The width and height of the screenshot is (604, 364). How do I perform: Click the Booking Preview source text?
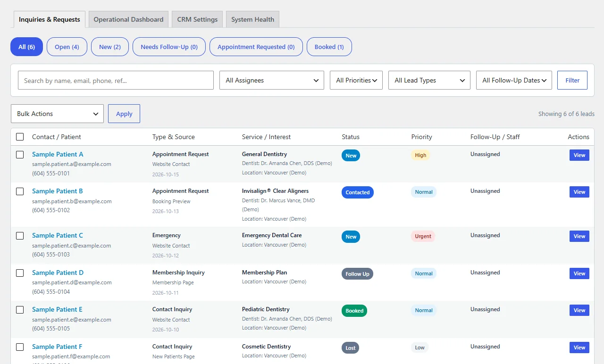point(171,201)
